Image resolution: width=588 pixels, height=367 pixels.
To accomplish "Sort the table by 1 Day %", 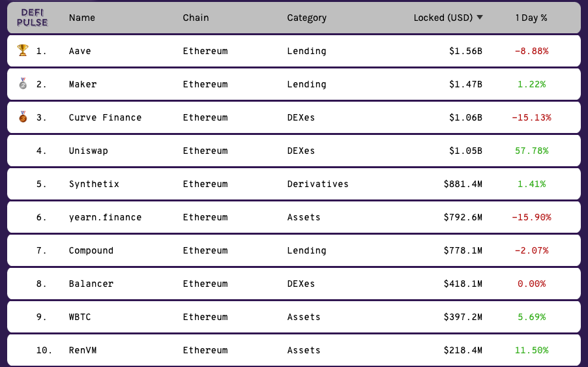I will [x=531, y=18].
